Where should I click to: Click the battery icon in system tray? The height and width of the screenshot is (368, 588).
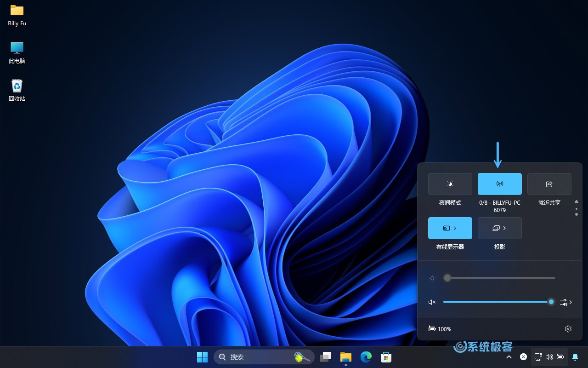(x=560, y=357)
